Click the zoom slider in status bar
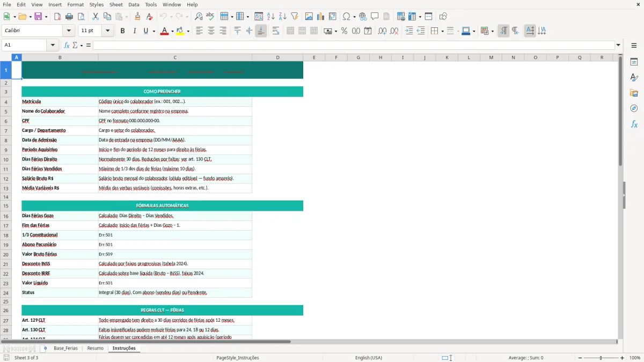Image resolution: width=644 pixels, height=362 pixels. click(601, 358)
